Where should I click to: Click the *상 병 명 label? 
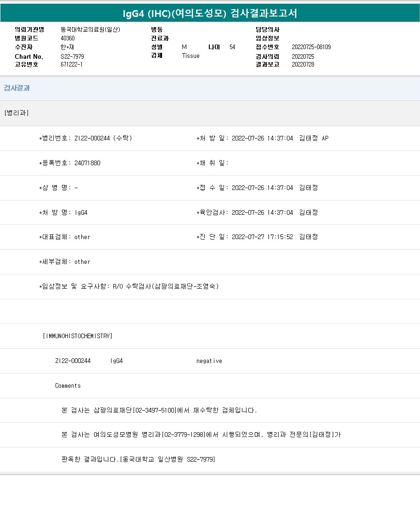tap(55, 188)
